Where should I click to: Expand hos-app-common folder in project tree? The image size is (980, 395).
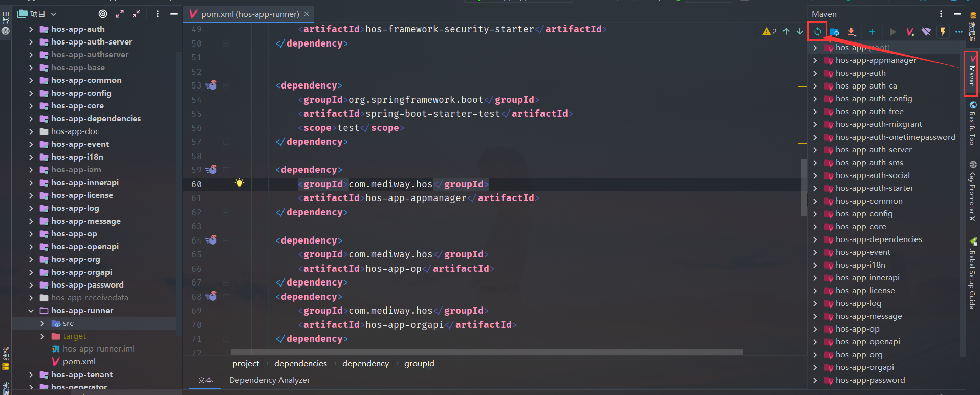click(x=31, y=80)
